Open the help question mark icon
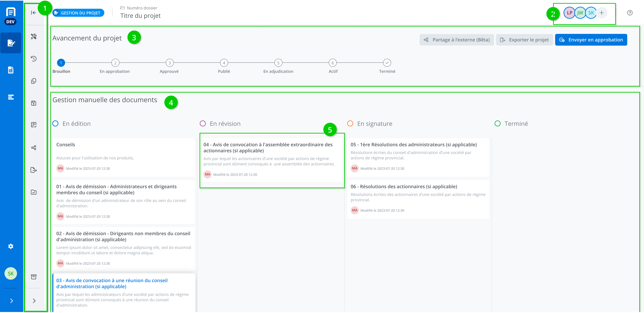 pos(630,13)
